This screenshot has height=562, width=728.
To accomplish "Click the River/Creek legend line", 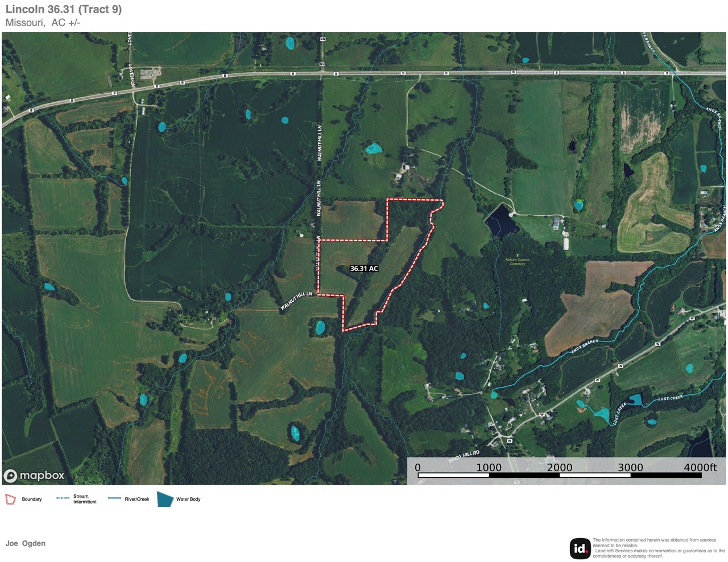I will click(114, 499).
